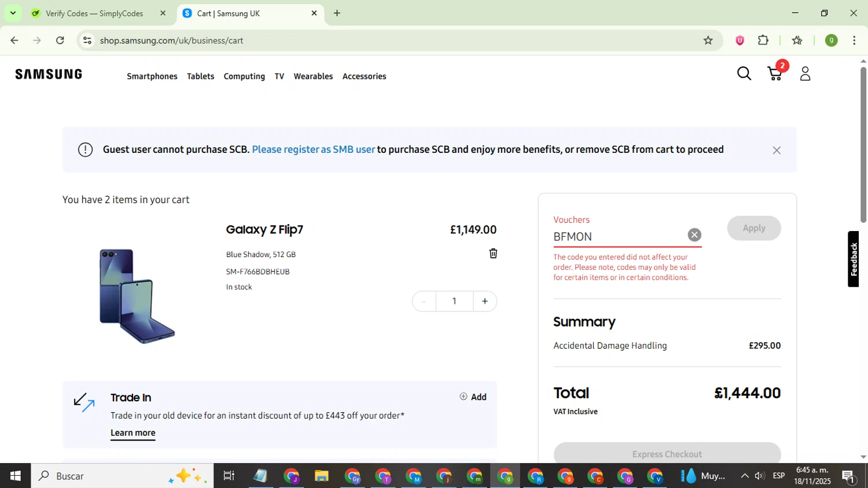
Task: Select the £1,444.00 total amount
Action: [x=748, y=393]
